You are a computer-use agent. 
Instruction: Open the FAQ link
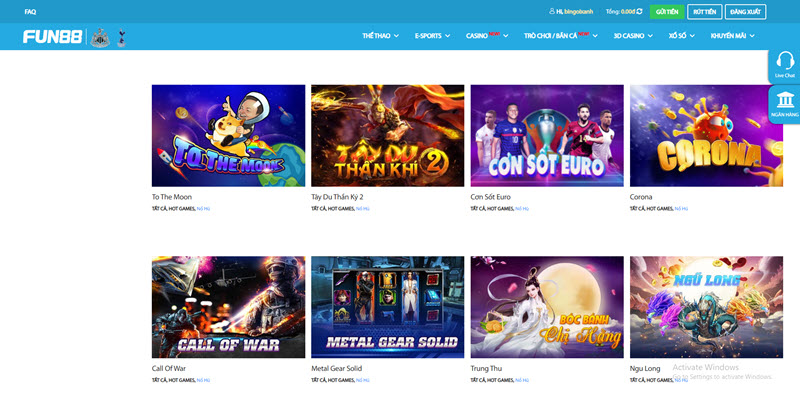pyautogui.click(x=30, y=12)
